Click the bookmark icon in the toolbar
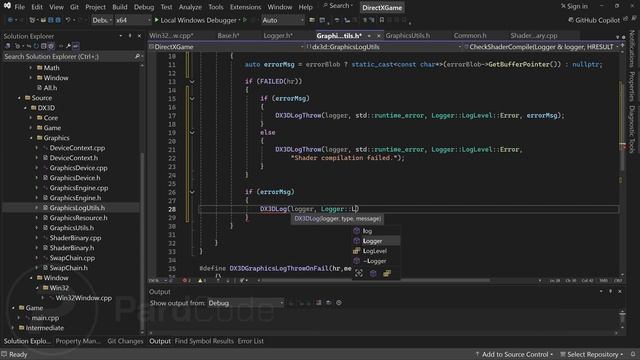The width and height of the screenshot is (640, 360). click(x=382, y=20)
